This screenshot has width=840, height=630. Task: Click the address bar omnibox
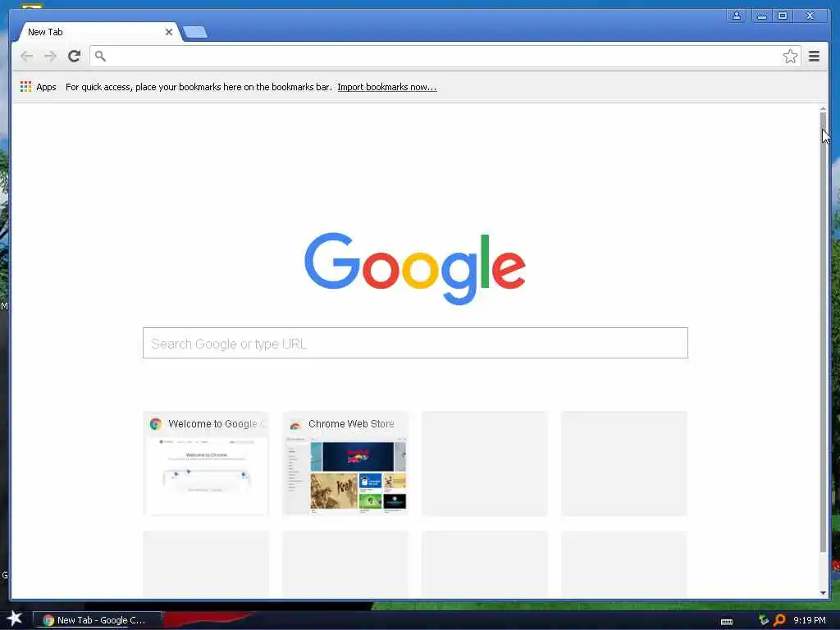pyautogui.click(x=445, y=56)
